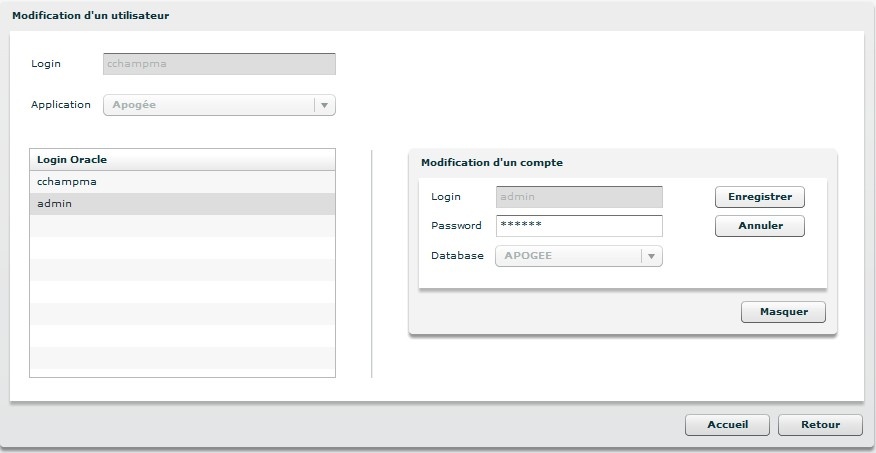This screenshot has width=876, height=453.
Task: Open the Application dropdown arrow
Action: tap(324, 105)
